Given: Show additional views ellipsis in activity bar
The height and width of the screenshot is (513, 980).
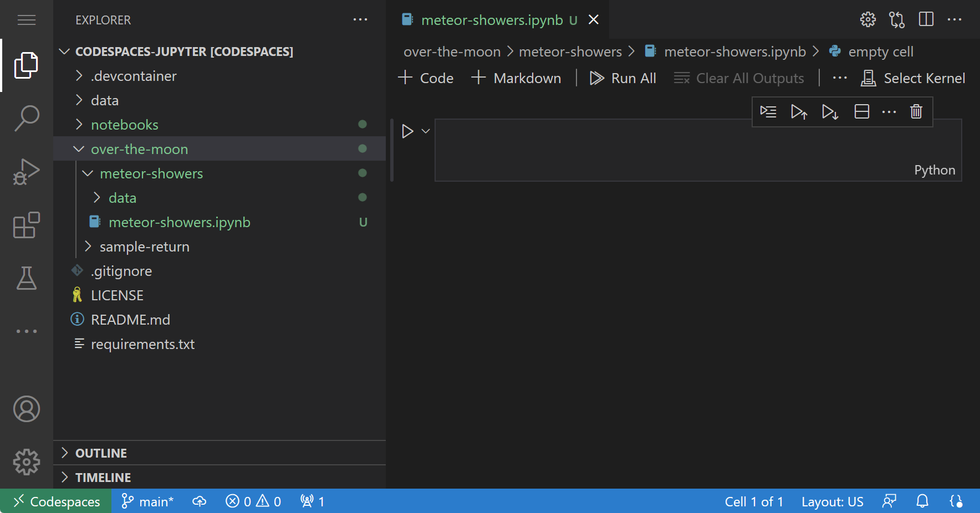Looking at the screenshot, I should [27, 331].
